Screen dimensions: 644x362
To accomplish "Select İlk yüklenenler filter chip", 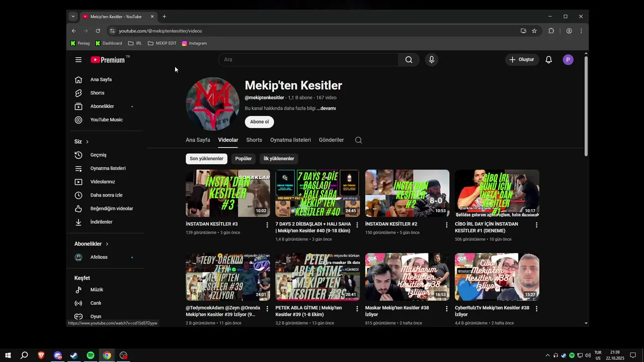I will coord(279,159).
